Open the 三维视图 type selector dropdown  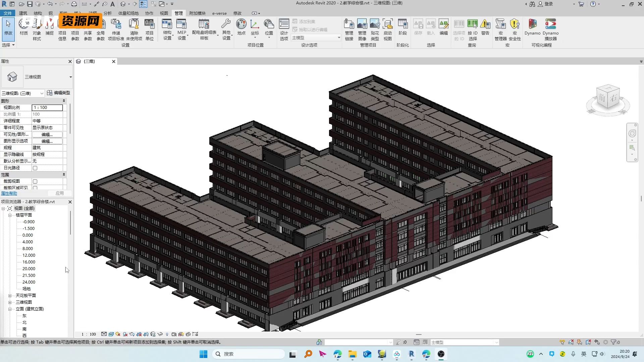[x=70, y=77]
